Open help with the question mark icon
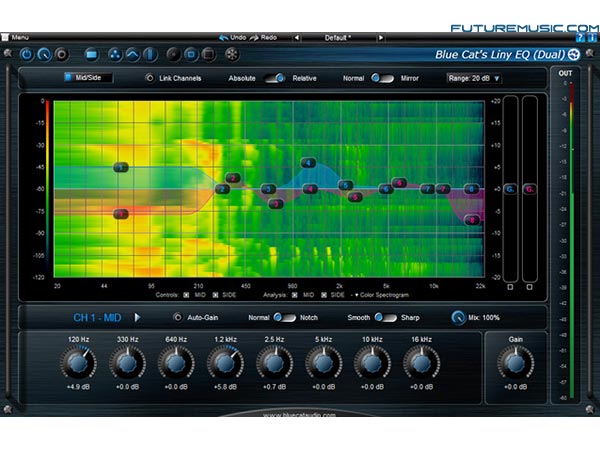This screenshot has width=600, height=450. (580, 37)
